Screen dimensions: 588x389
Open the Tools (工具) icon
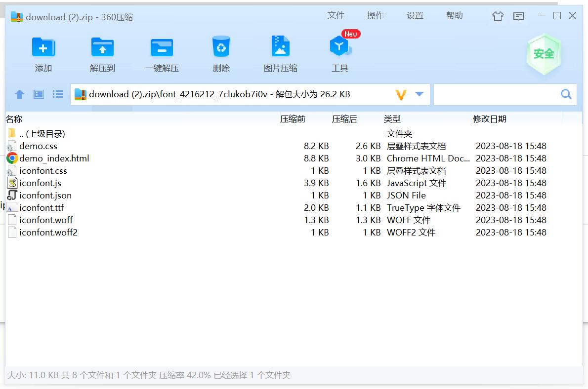[339, 48]
